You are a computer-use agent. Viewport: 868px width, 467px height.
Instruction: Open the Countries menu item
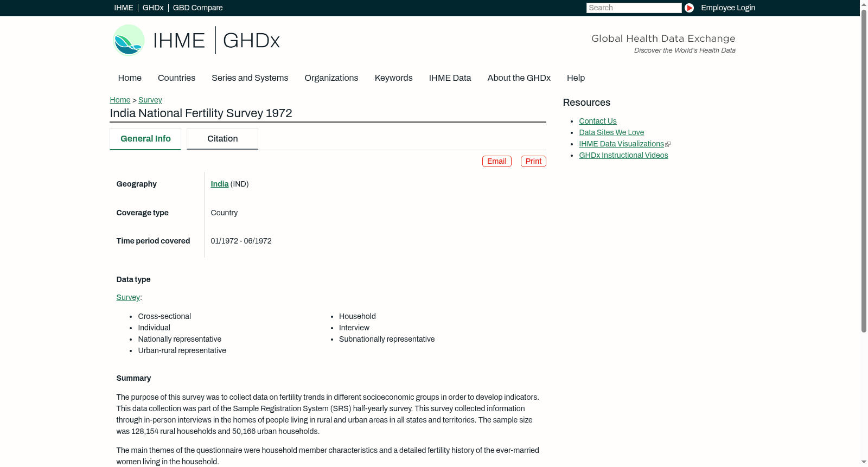(176, 78)
